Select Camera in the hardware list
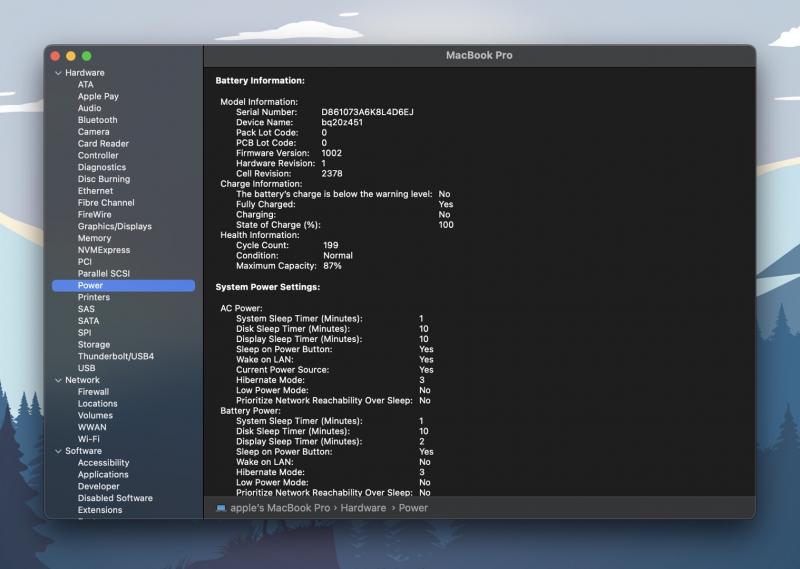800x569 pixels. [93, 132]
